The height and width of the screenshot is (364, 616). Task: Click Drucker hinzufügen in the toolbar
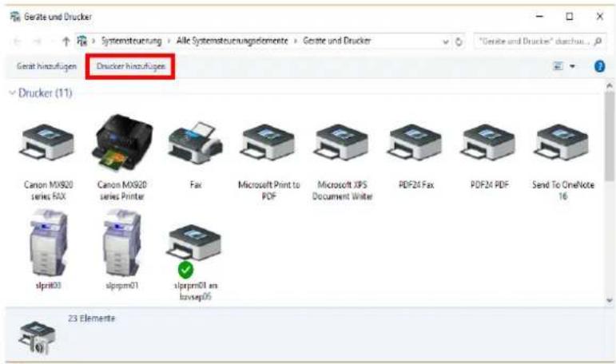(x=130, y=66)
